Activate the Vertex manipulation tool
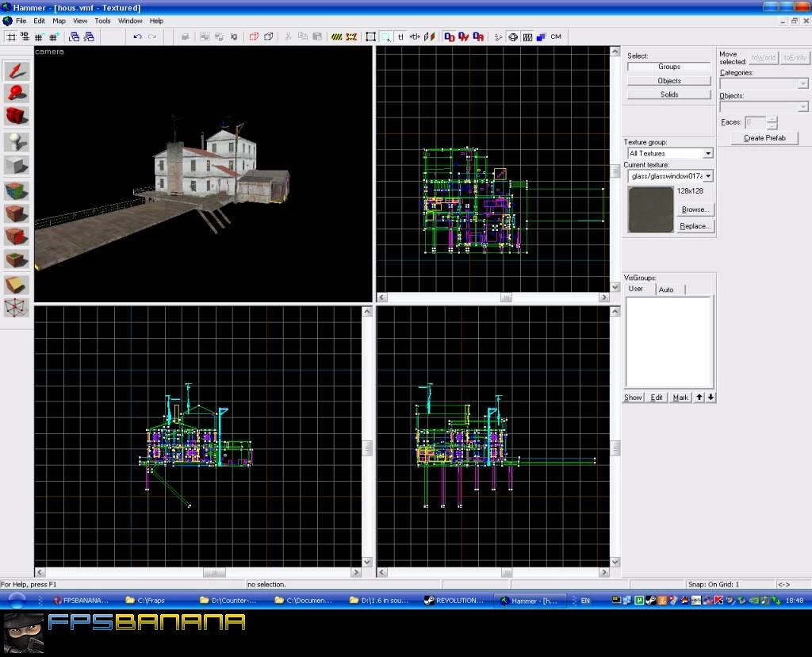The width and height of the screenshot is (812, 657). tap(17, 307)
